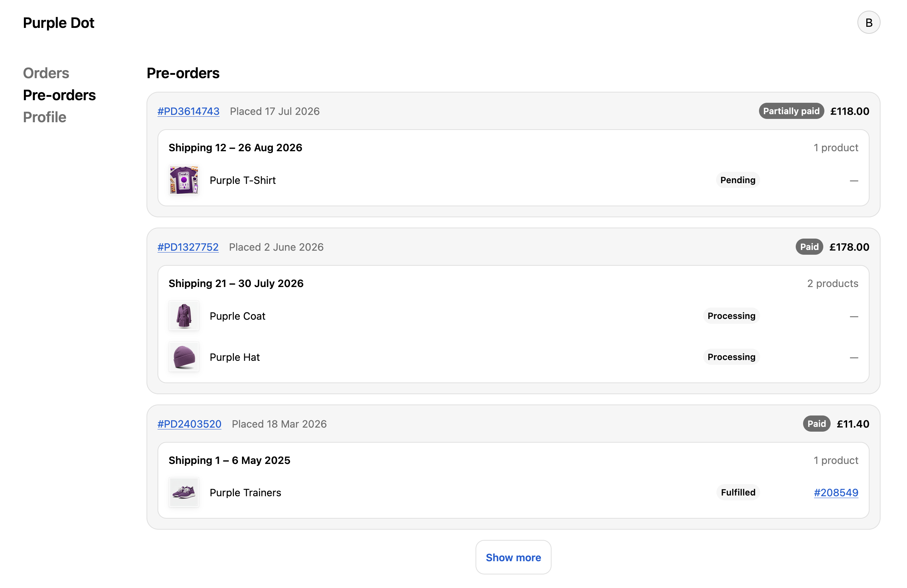
Task: Click the £11.40 order total
Action: 853,424
